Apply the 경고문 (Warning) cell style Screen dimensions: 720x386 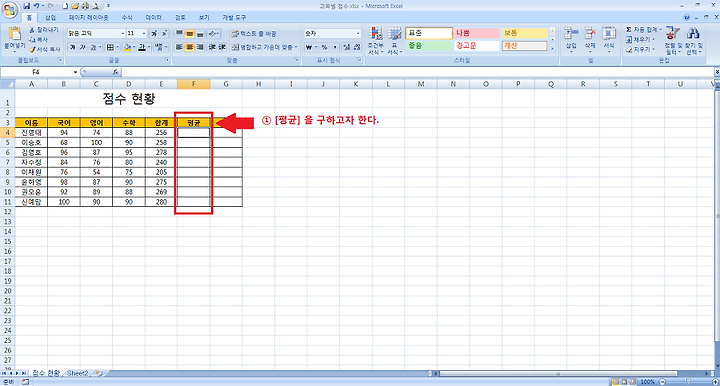(477, 46)
